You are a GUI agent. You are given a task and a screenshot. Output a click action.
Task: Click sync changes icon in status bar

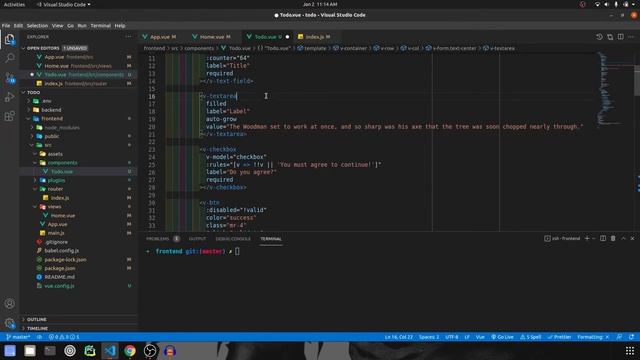coord(40,337)
